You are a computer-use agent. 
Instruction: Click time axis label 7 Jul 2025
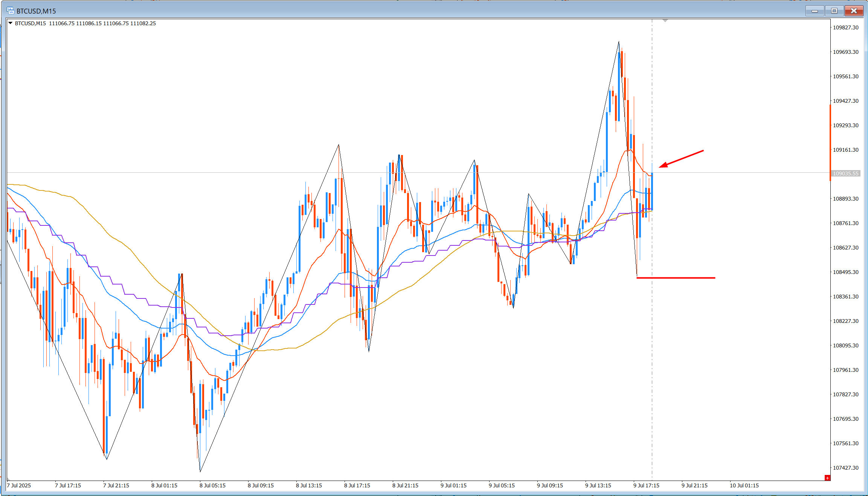(x=19, y=485)
